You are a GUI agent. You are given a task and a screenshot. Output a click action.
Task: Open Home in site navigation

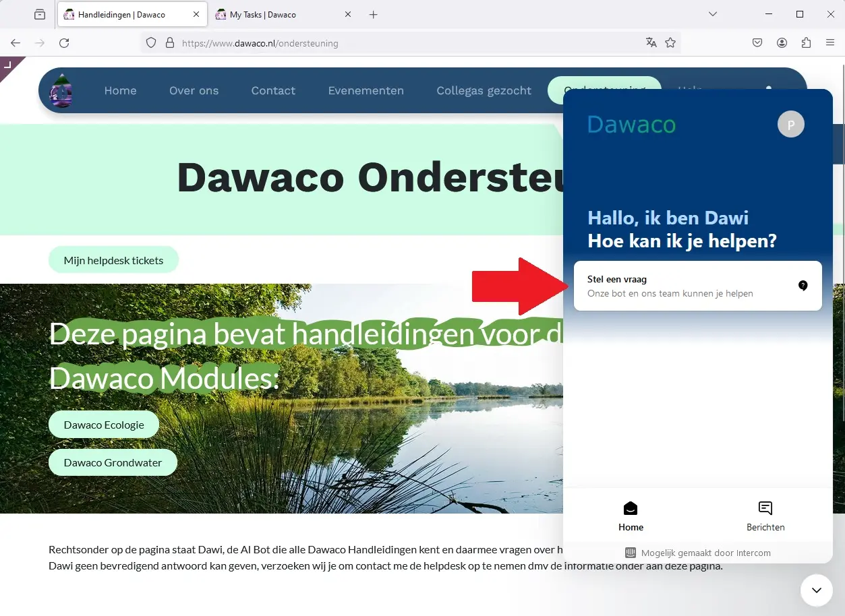point(120,90)
